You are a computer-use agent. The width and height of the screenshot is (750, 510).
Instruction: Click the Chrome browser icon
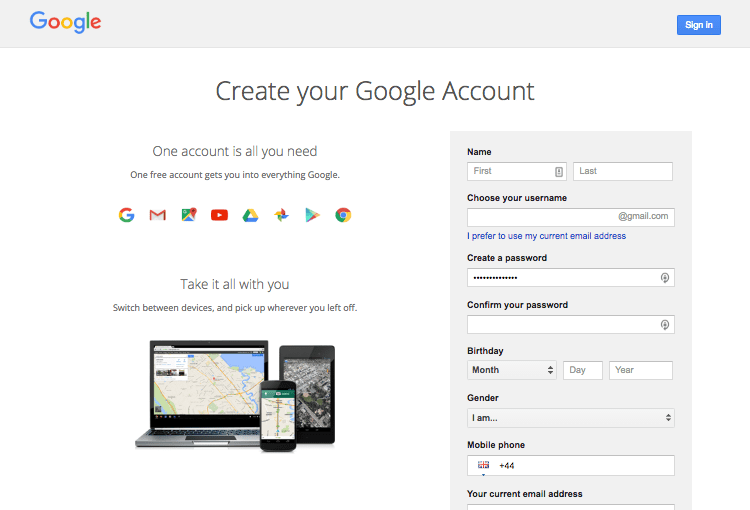[343, 215]
